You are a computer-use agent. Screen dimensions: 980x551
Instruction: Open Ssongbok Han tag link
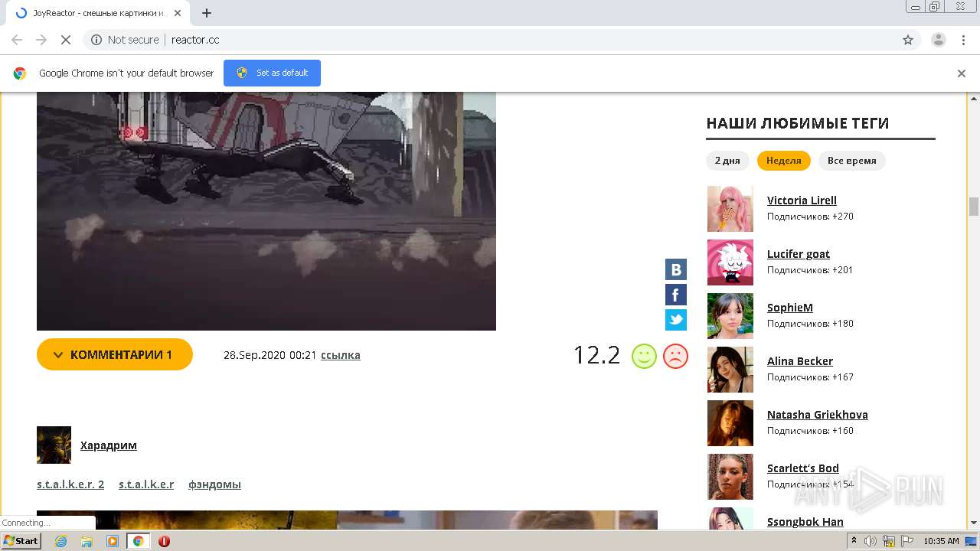coord(805,522)
